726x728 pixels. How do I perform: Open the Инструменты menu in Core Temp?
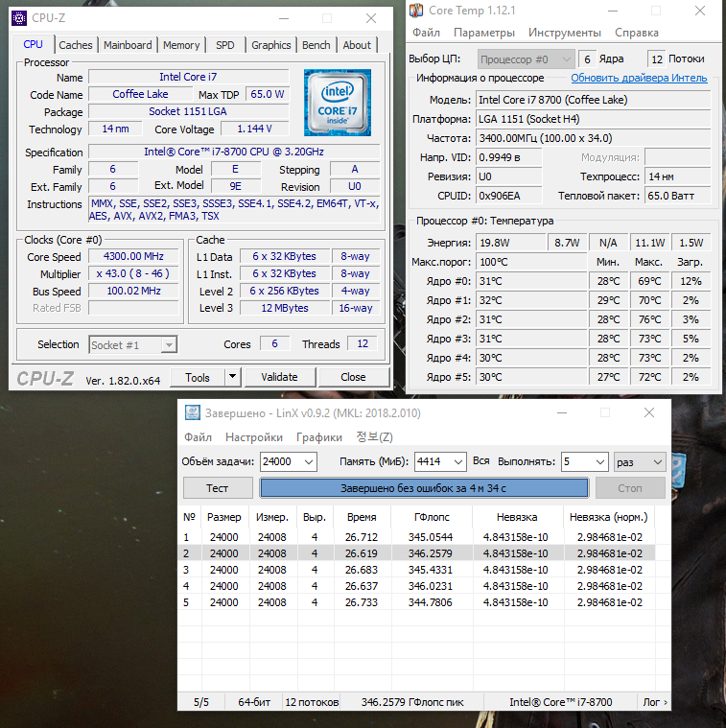pos(565,33)
